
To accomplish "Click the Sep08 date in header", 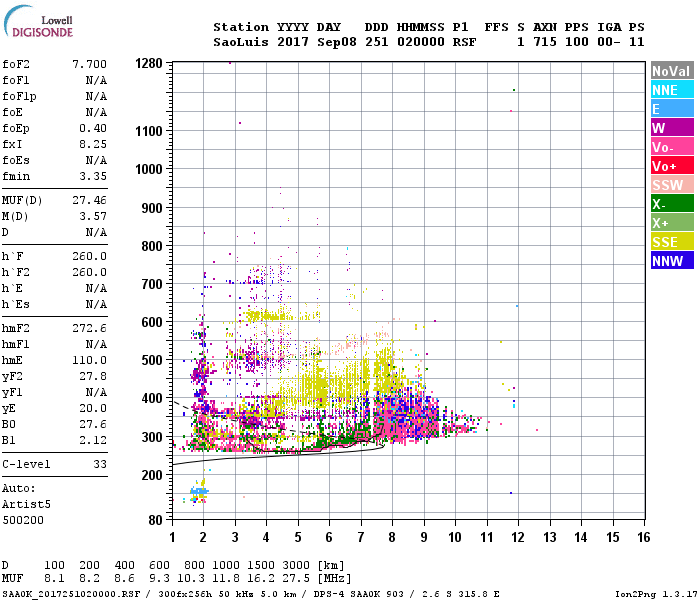I will pyautogui.click(x=337, y=42).
